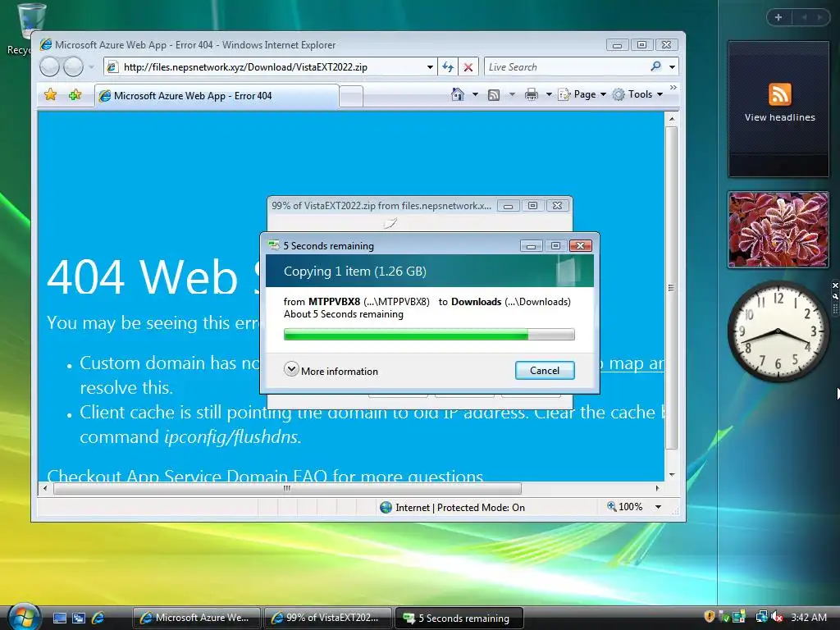Switch to 99% of VistaEXT202... taskbar button

point(326,618)
